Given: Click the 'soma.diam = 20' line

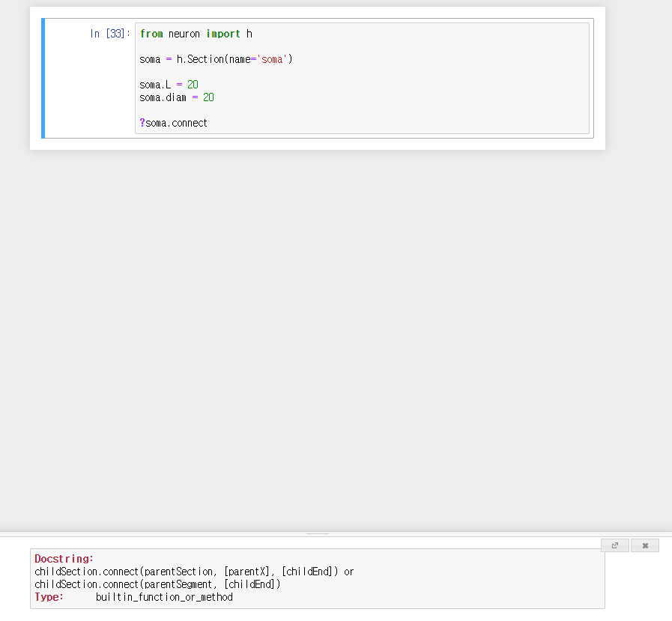Looking at the screenshot, I should tap(177, 97).
